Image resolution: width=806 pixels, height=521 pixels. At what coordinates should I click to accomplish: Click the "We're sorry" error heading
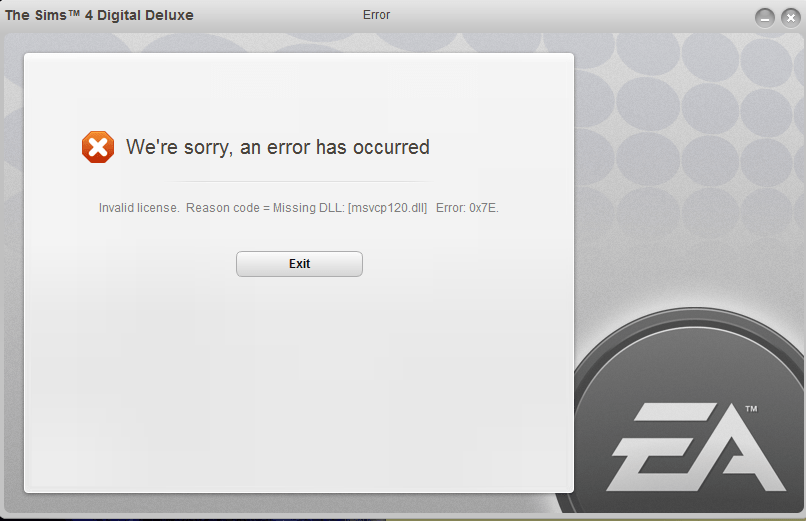pyautogui.click(x=278, y=147)
